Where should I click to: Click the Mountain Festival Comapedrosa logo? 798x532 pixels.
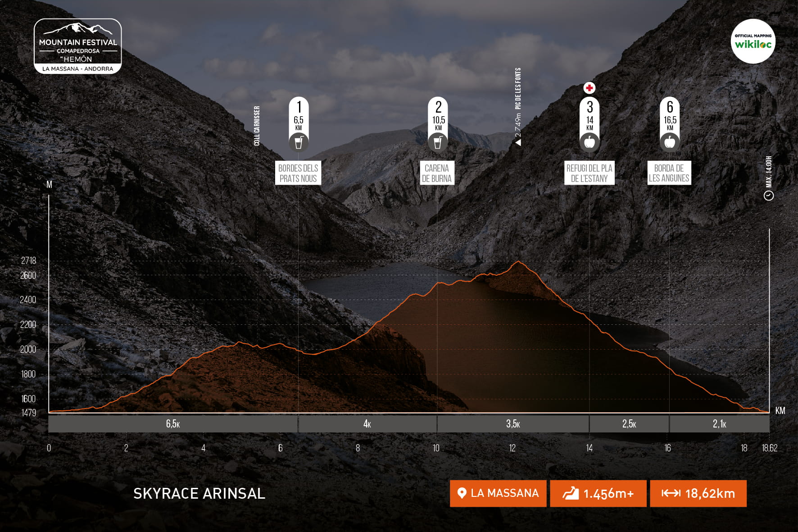[77, 46]
